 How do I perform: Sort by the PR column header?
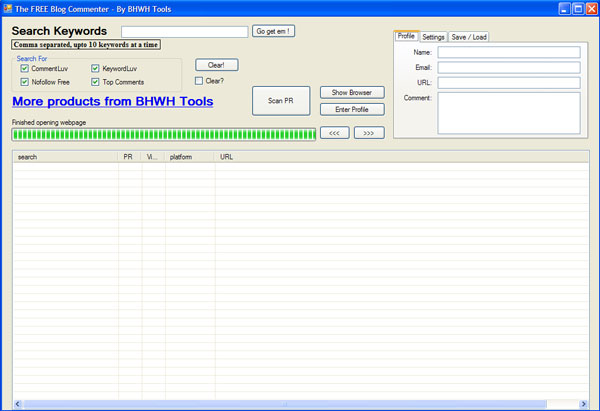click(x=129, y=157)
